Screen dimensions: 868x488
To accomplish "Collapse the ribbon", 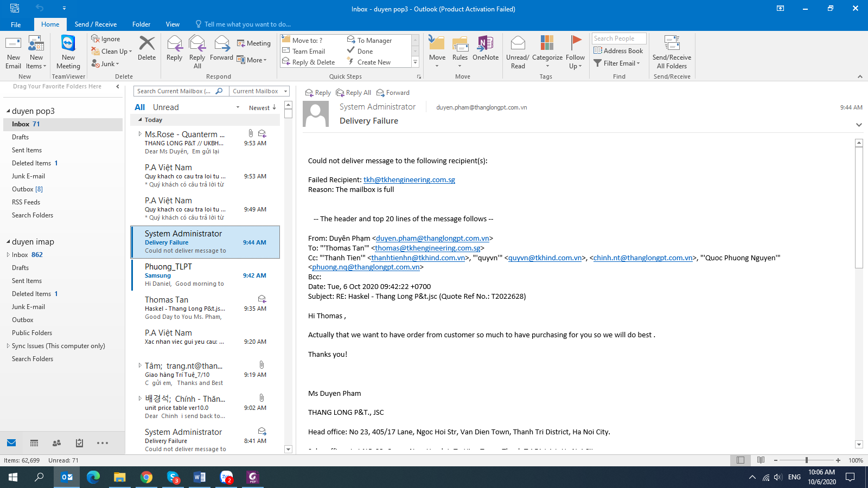I will point(860,77).
